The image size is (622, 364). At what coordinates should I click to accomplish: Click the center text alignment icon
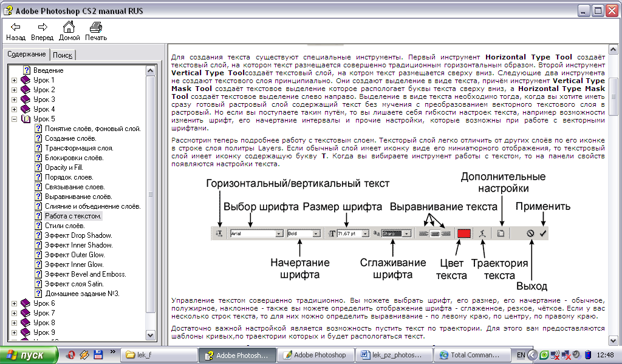click(x=435, y=234)
